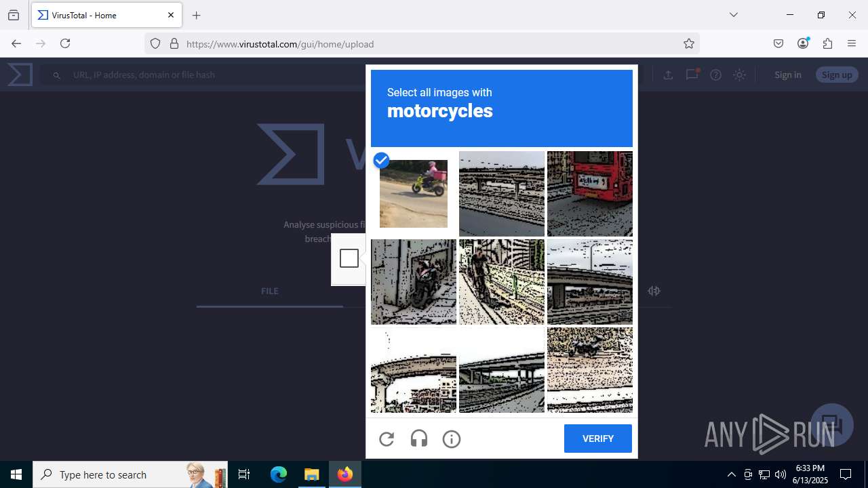Open the chat support bubble
The width and height of the screenshot is (868, 488).
click(832, 425)
